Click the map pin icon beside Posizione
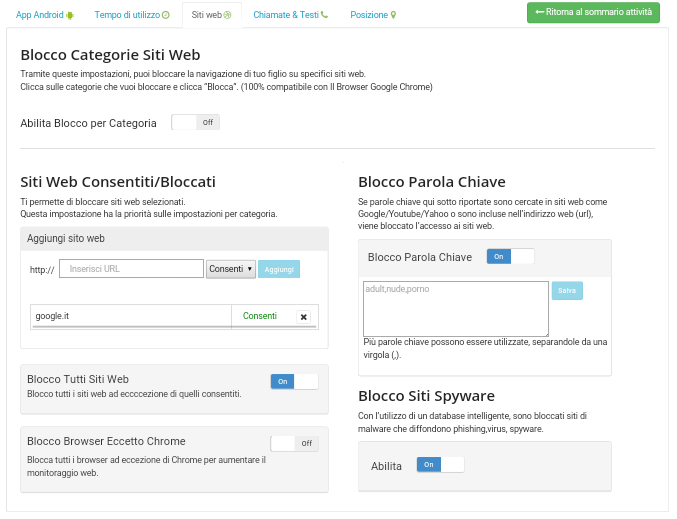Image resolution: width=677 pixels, height=519 pixels. pyautogui.click(x=393, y=16)
